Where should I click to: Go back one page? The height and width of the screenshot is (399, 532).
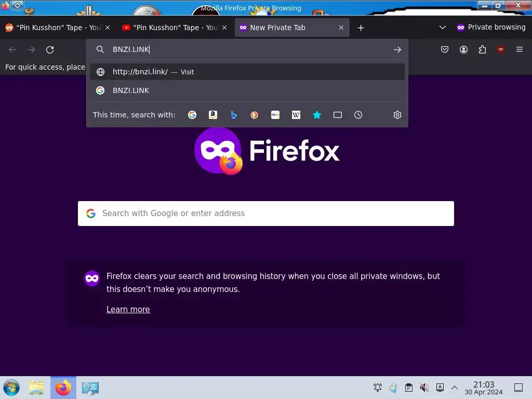tap(12, 50)
